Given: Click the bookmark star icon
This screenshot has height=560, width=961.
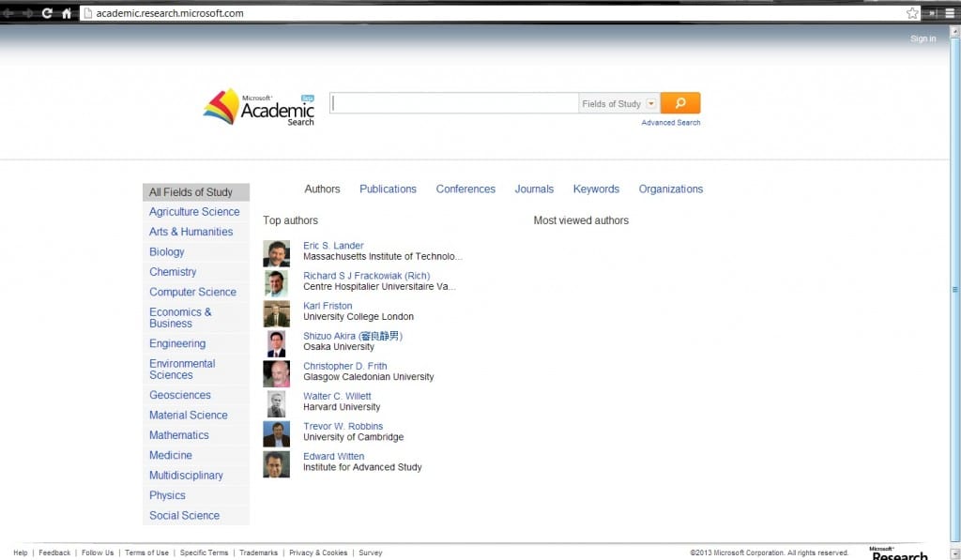Looking at the screenshot, I should 911,13.
